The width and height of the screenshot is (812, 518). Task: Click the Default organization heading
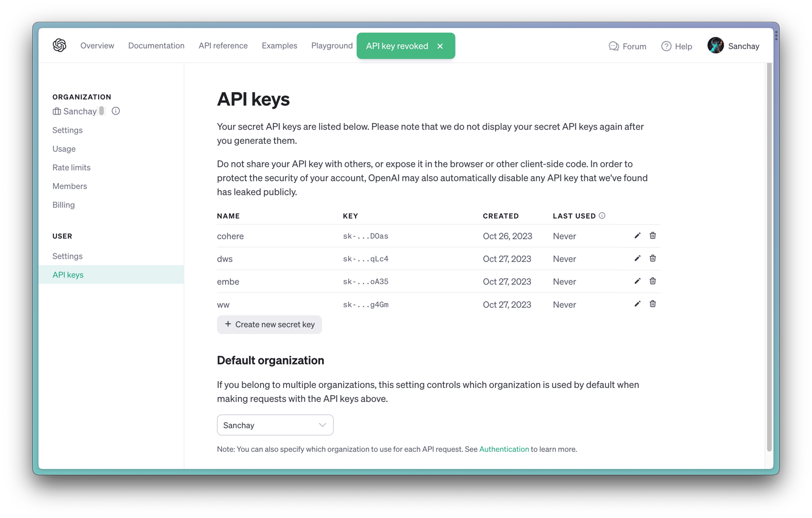271,360
